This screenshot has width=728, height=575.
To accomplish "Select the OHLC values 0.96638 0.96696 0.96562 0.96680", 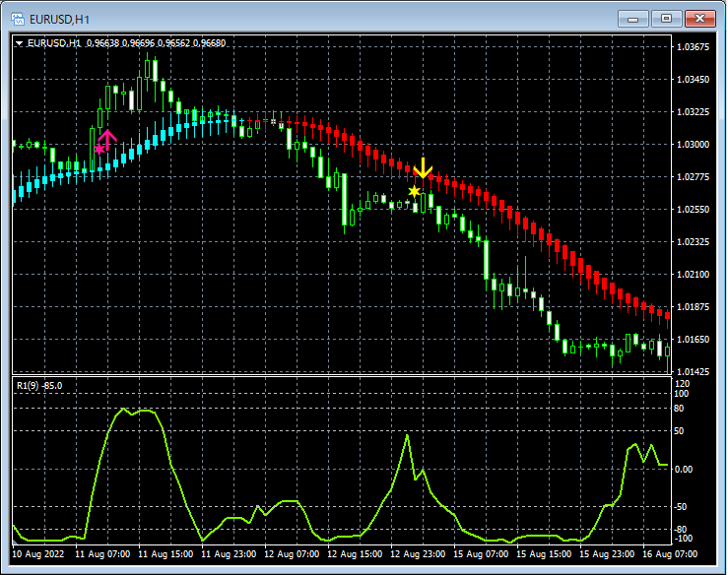I will click(156, 43).
